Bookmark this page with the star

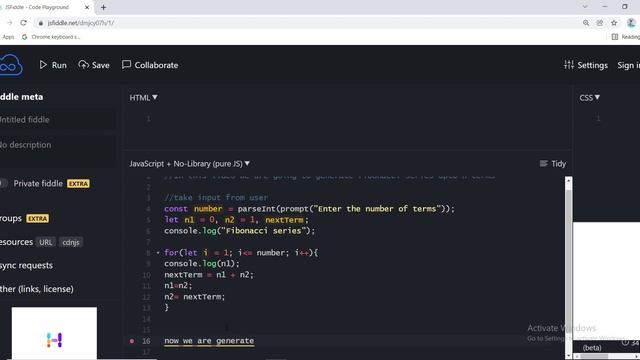click(x=614, y=23)
